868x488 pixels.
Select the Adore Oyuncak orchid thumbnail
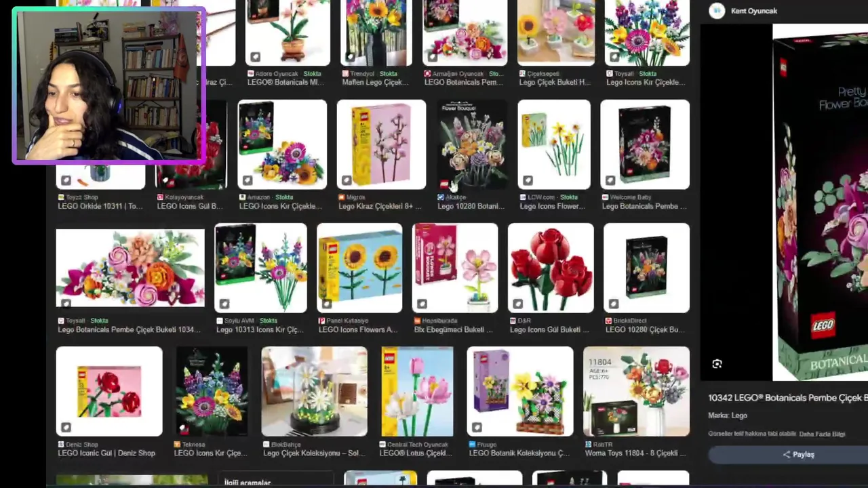point(288,33)
